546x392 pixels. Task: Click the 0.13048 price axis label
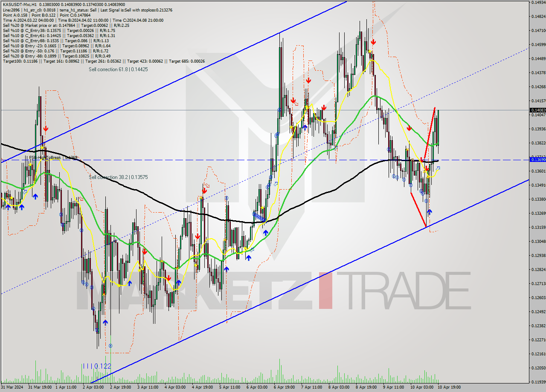(x=538, y=241)
